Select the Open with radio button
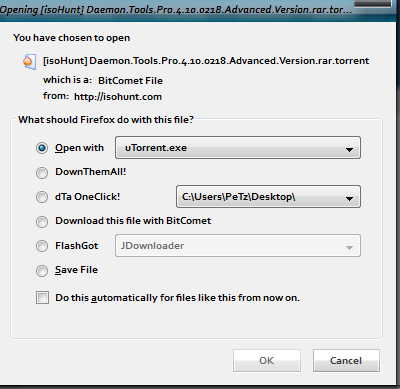Viewport: 400px width, 389px height. pyautogui.click(x=42, y=148)
